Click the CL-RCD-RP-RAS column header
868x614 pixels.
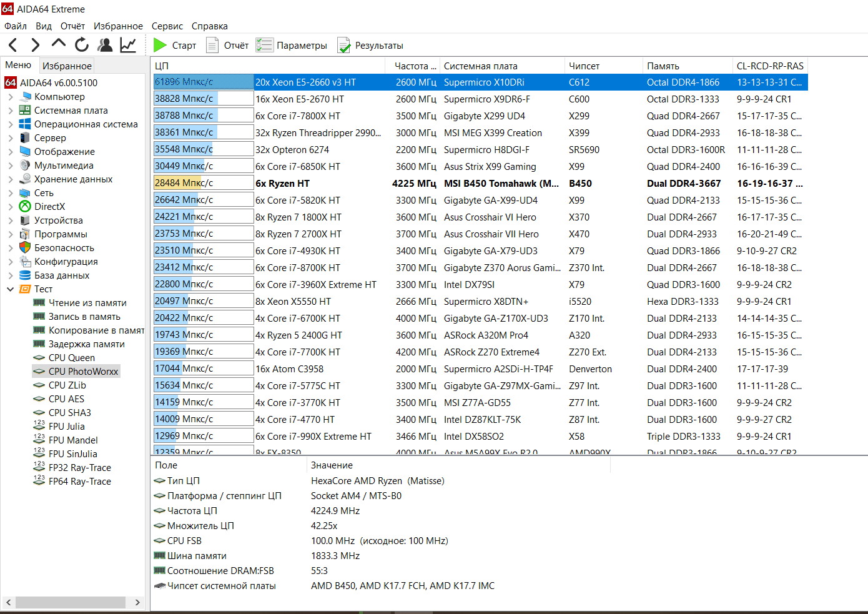(x=770, y=66)
